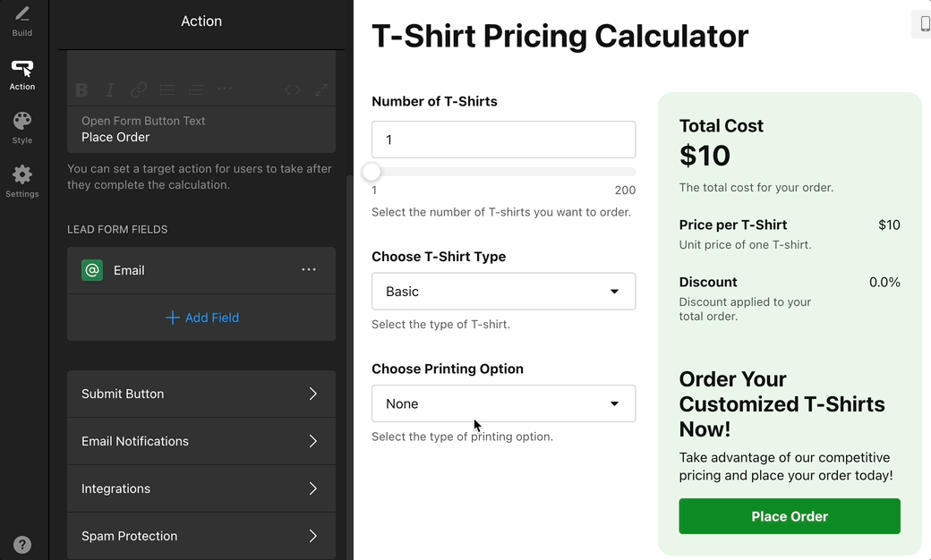Viewport: 931px width, 560px height.
Task: Insert a link with the editor toolbar
Action: [139, 89]
